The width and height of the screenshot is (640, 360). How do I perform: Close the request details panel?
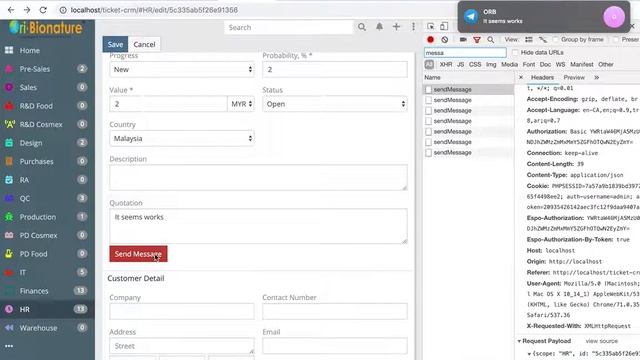tap(521, 77)
